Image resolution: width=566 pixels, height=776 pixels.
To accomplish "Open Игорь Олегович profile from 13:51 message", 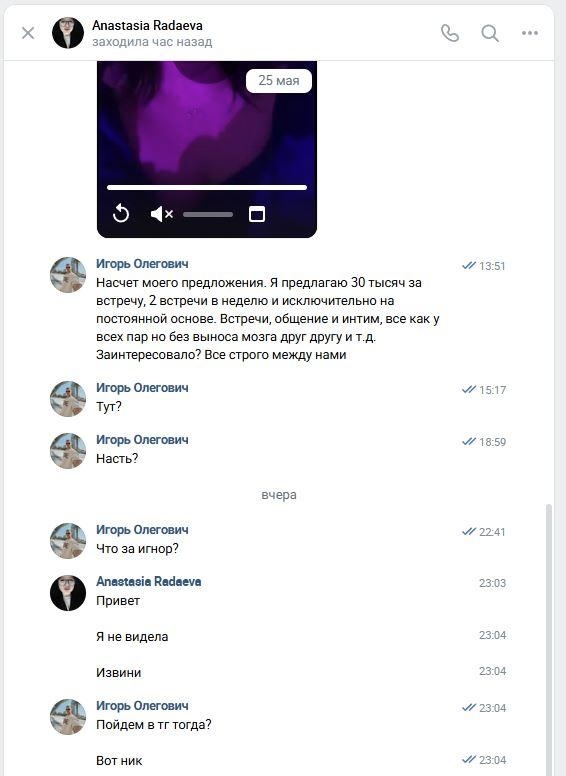I will [x=142, y=264].
